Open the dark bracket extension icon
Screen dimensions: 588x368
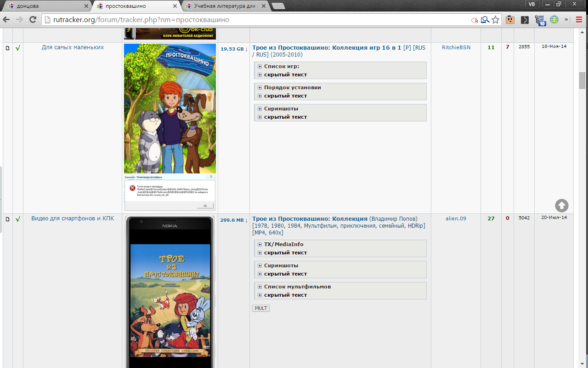point(525,20)
